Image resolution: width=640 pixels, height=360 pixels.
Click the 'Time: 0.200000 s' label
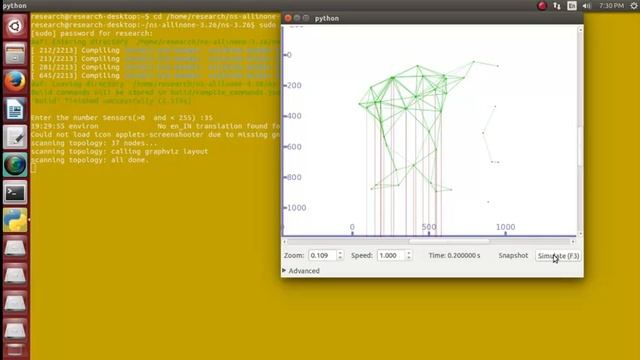click(x=454, y=255)
